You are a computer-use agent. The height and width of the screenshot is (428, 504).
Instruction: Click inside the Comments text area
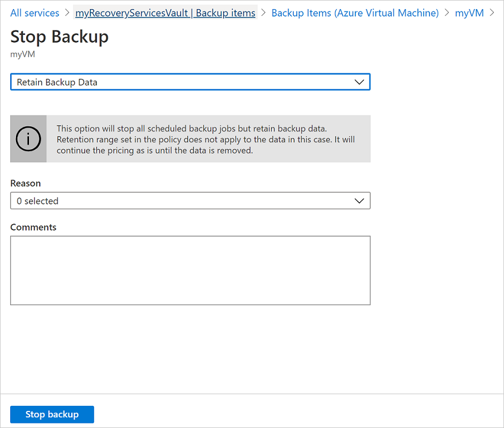pos(190,270)
